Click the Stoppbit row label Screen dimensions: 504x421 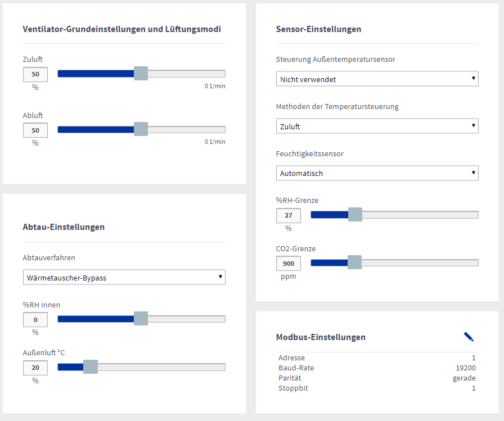point(293,388)
